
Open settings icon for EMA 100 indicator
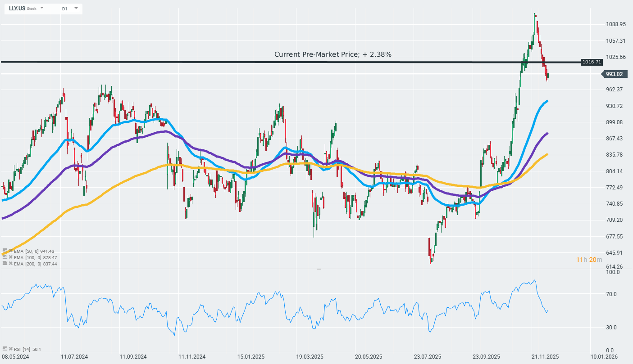[x=5, y=257]
